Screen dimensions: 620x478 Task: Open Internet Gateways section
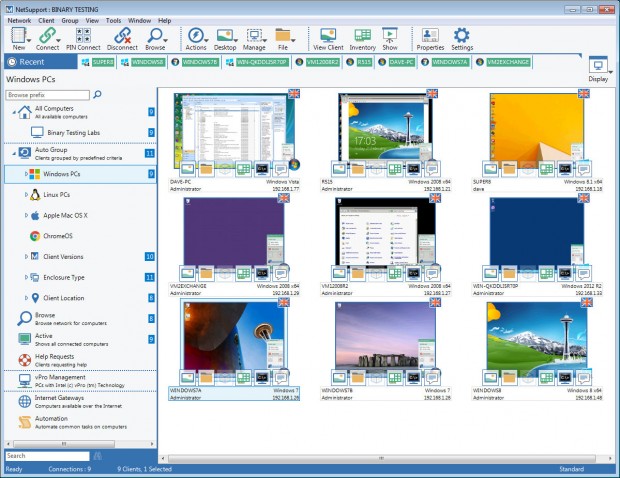point(80,402)
